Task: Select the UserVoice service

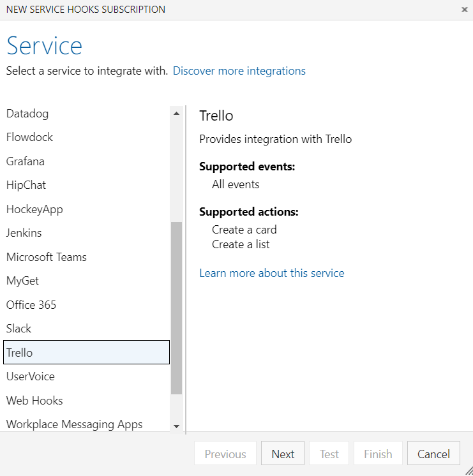Action: pos(31,376)
